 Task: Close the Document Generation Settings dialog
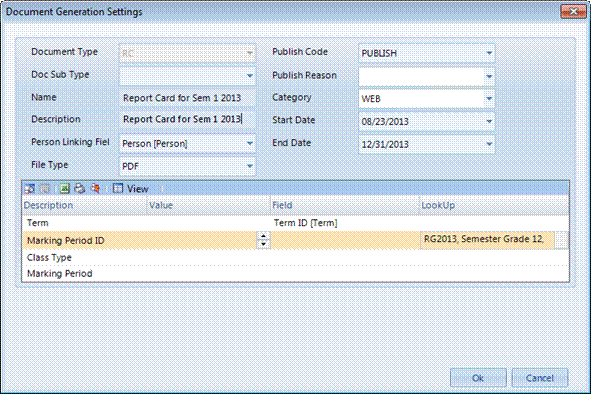point(573,12)
